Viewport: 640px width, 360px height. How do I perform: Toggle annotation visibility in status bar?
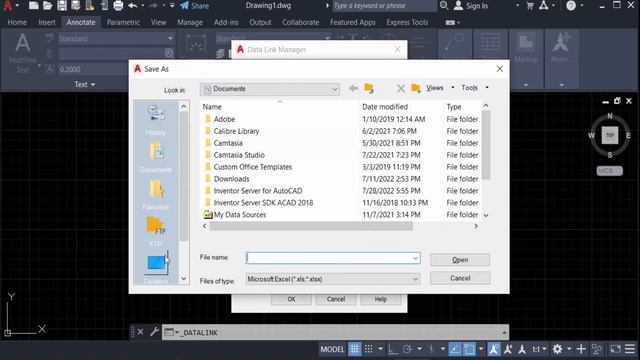point(493,349)
